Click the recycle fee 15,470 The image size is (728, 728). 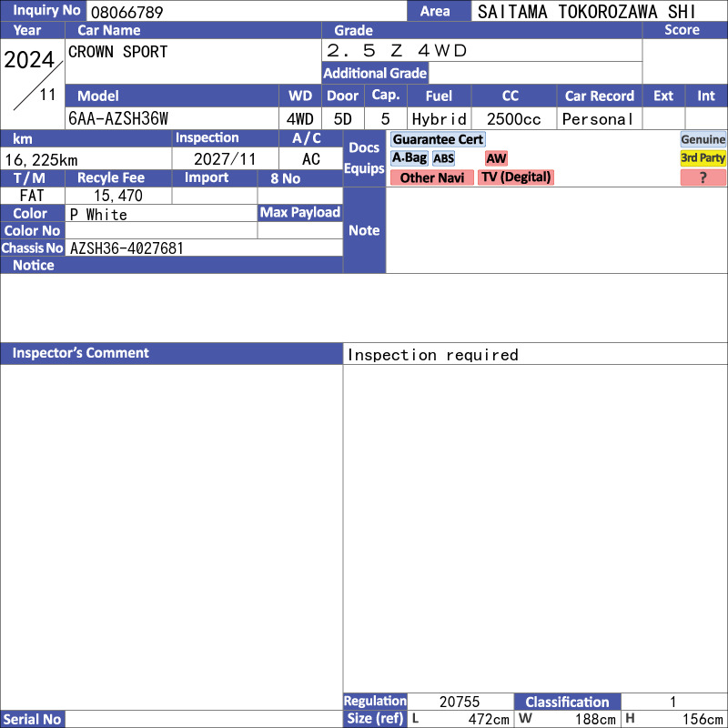(118, 196)
